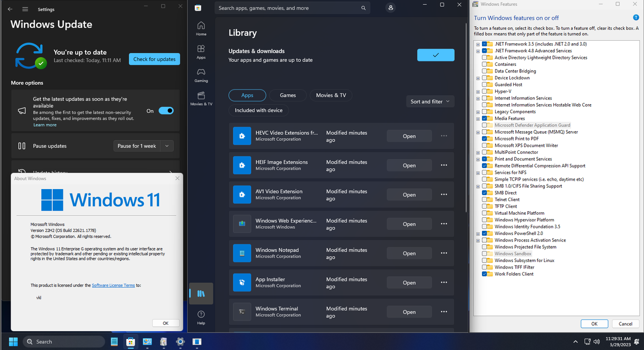Check the Telnet Client checkbox
This screenshot has height=350, width=644.
click(x=485, y=199)
